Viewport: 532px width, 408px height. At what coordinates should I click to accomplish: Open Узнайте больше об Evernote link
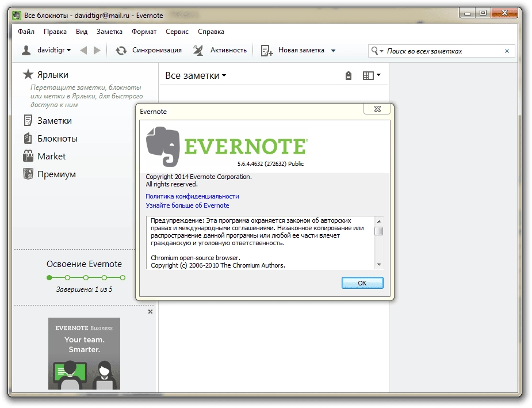187,205
